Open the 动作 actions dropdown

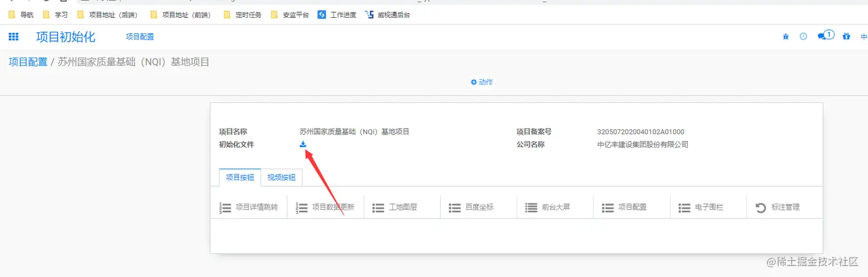(x=482, y=82)
